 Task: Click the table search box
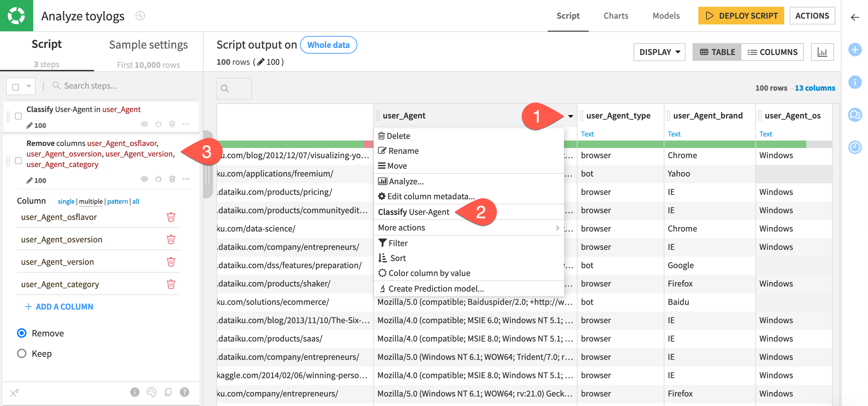point(234,88)
